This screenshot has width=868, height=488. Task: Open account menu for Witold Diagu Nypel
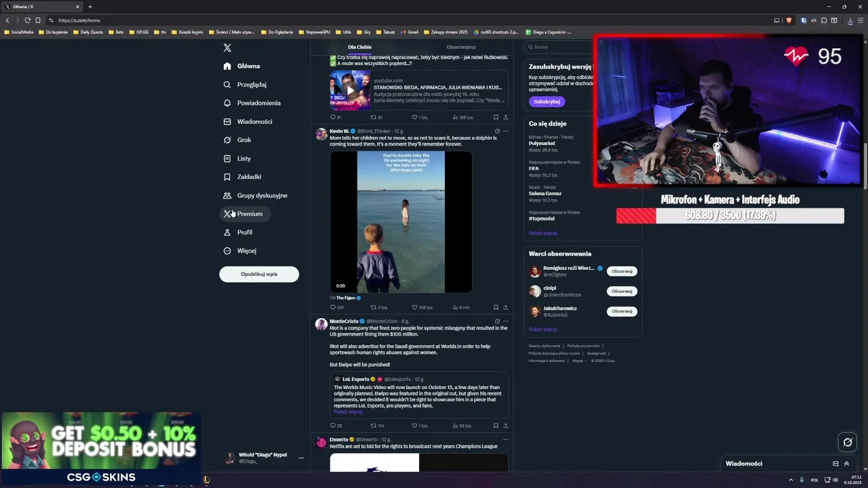[264, 457]
